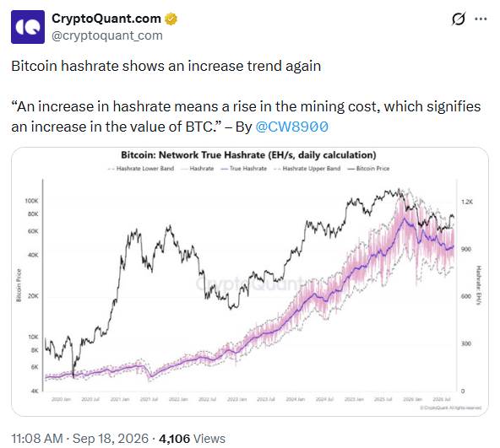The width and height of the screenshot is (500, 448).
Task: Click the gold verified badge
Action: pyautogui.click(x=171, y=19)
